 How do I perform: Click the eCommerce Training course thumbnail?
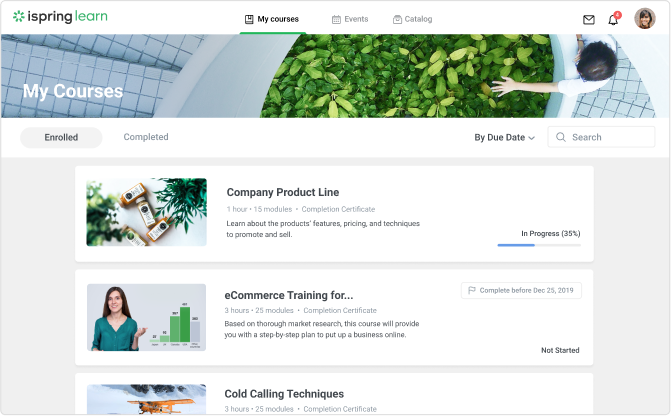tap(146, 318)
